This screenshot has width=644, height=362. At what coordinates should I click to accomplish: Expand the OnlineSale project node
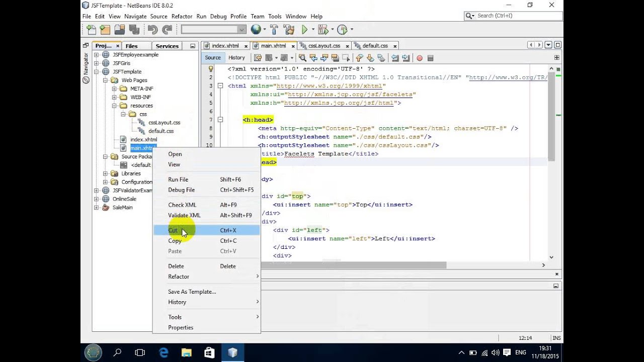96,199
